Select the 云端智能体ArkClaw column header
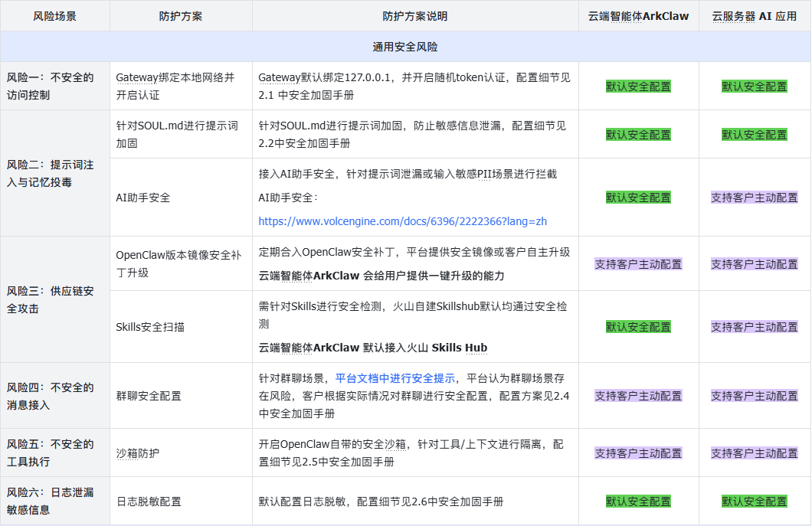812x526 pixels. 639,16
